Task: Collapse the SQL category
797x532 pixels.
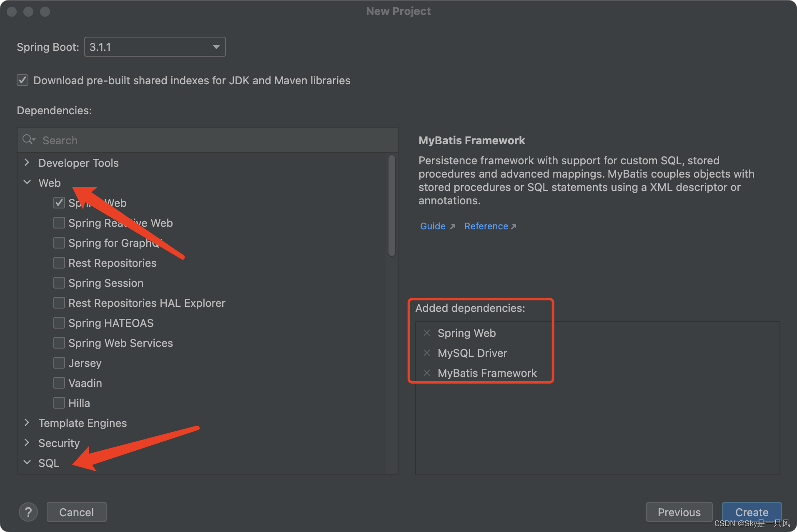Action: coord(27,463)
